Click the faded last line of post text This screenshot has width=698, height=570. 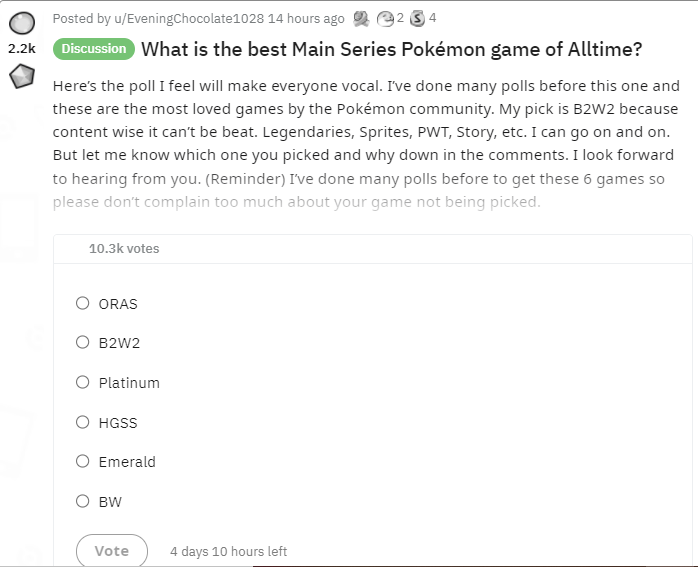(296, 202)
